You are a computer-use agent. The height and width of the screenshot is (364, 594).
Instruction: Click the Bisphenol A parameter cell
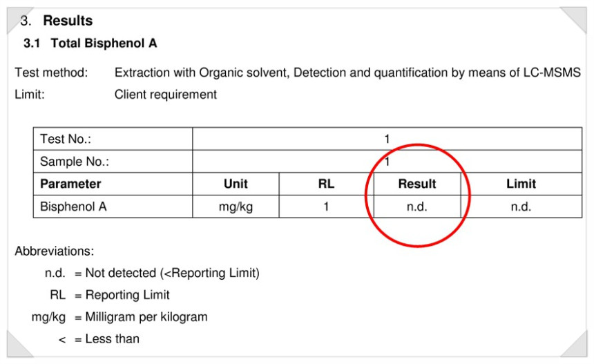pyautogui.click(x=113, y=207)
